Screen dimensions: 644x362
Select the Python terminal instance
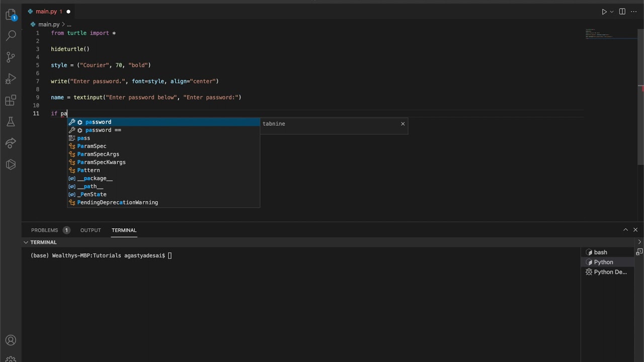607,262
